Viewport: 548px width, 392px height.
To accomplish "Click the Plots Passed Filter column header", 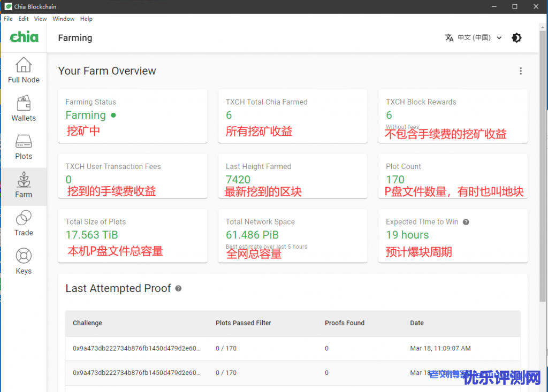I will click(243, 323).
